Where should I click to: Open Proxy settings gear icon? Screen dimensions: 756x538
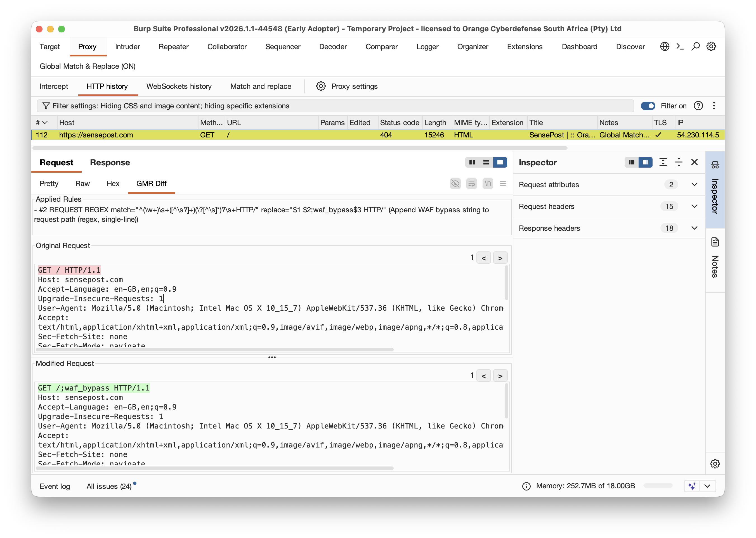point(321,86)
